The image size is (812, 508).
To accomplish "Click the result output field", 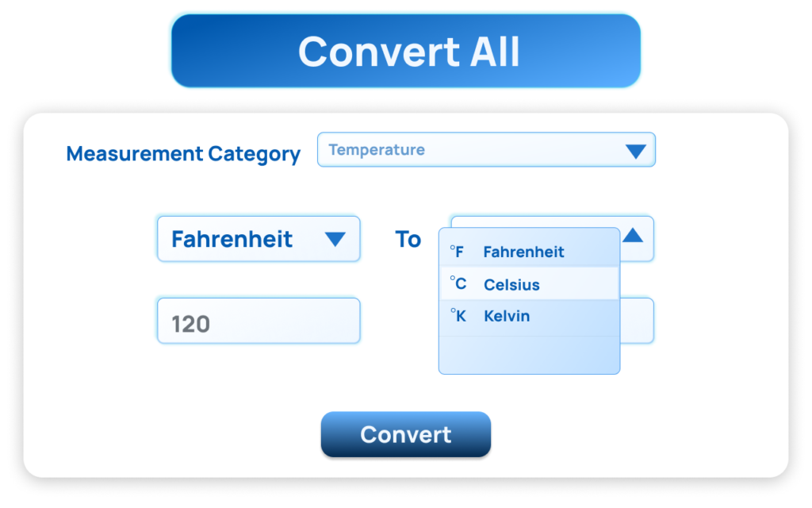I will [637, 321].
